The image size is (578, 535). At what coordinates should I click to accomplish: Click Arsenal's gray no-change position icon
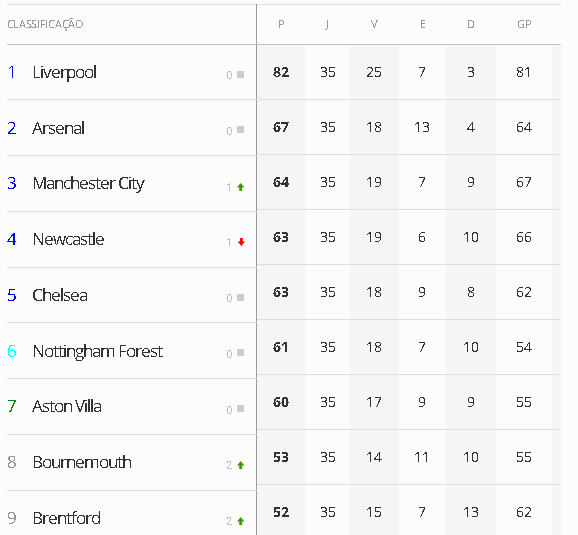tap(240, 130)
